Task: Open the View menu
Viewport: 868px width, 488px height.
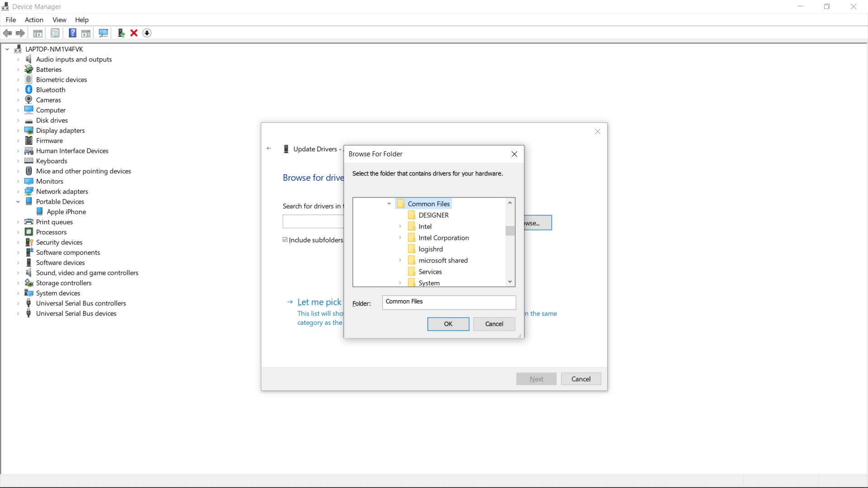Action: 59,19
